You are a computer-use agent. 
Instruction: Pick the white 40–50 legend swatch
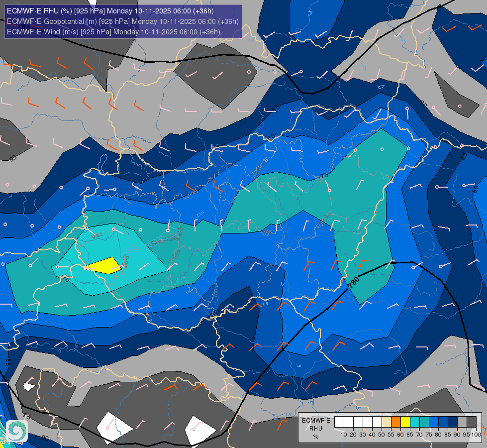[x=377, y=422]
